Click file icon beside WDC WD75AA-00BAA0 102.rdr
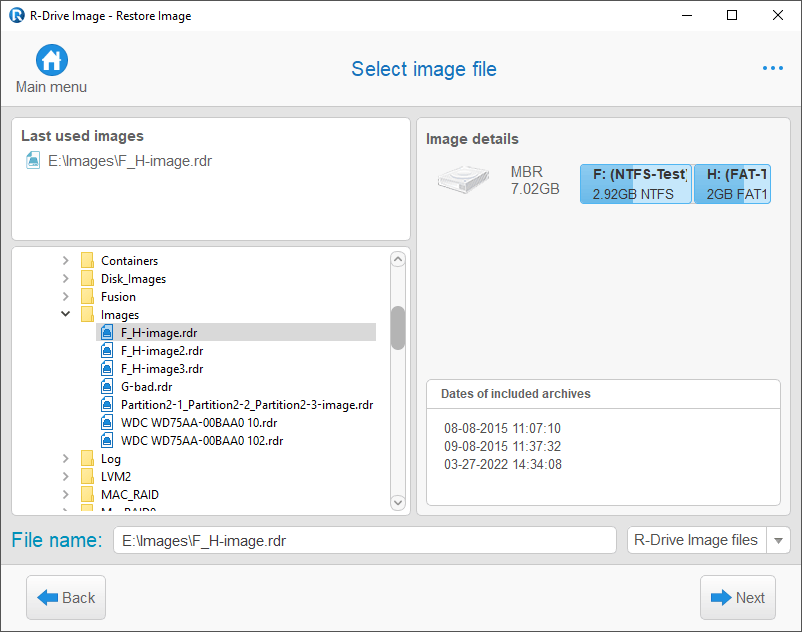802x632 pixels. tap(107, 440)
